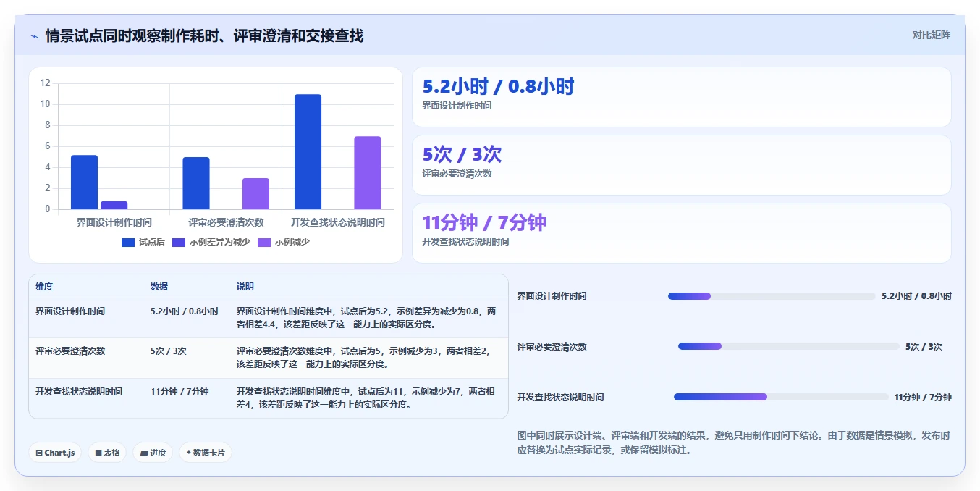This screenshot has height=491, width=980.
Task: Click the blue bar for 评审必要澄清次数
Action: coord(196,183)
